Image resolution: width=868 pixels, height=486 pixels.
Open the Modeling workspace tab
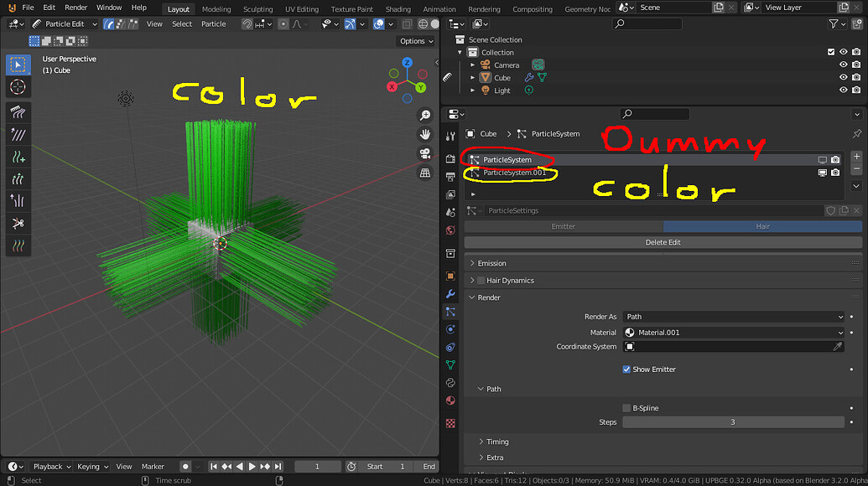[216, 9]
